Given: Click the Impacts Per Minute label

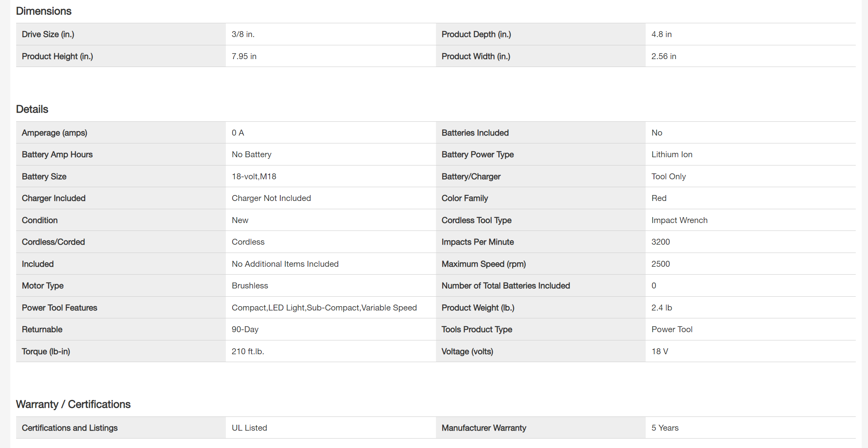Looking at the screenshot, I should click(477, 242).
